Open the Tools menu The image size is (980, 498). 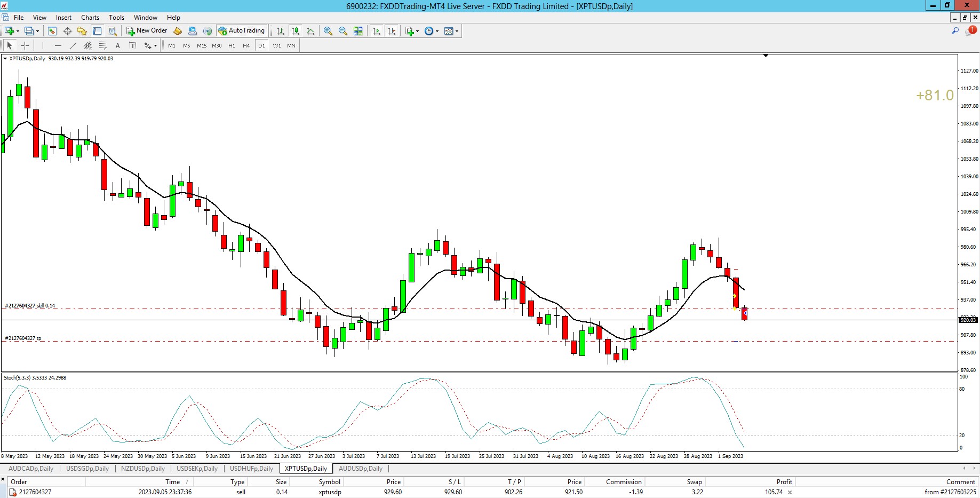click(x=116, y=18)
